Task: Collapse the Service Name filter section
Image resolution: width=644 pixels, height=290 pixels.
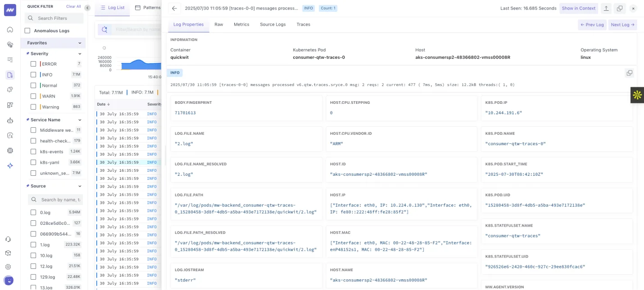Action: tap(80, 120)
